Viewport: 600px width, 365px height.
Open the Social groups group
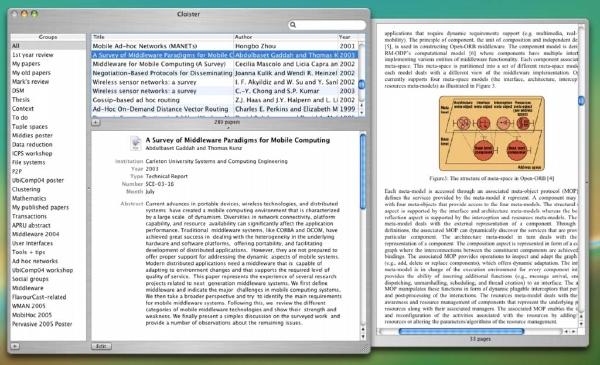(x=48, y=279)
